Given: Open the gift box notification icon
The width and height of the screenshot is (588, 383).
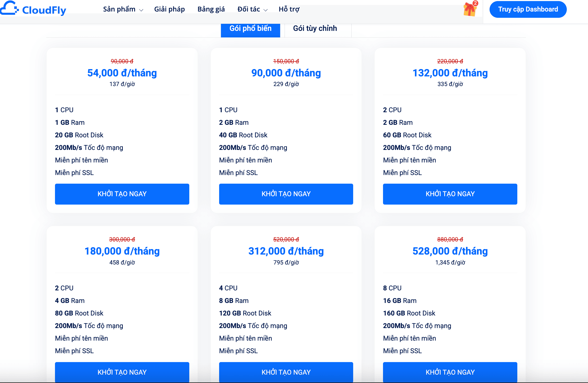Looking at the screenshot, I should coord(470,9).
